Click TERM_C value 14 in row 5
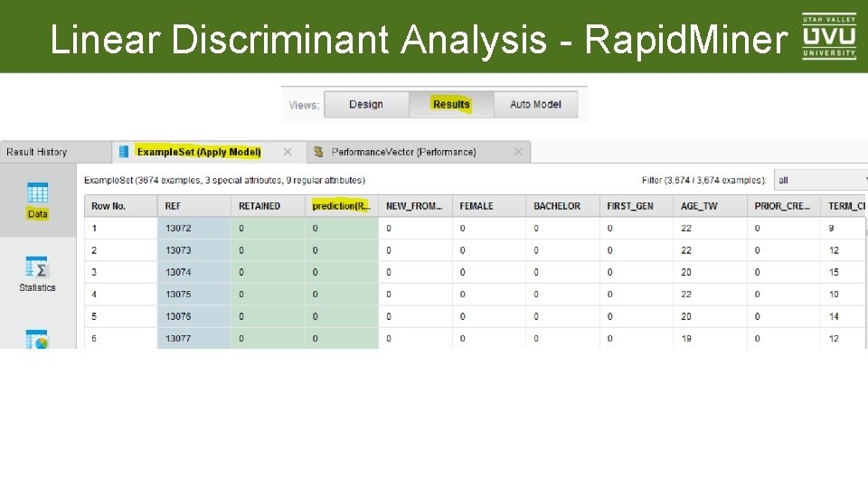This screenshot has width=868, height=488. (x=843, y=316)
